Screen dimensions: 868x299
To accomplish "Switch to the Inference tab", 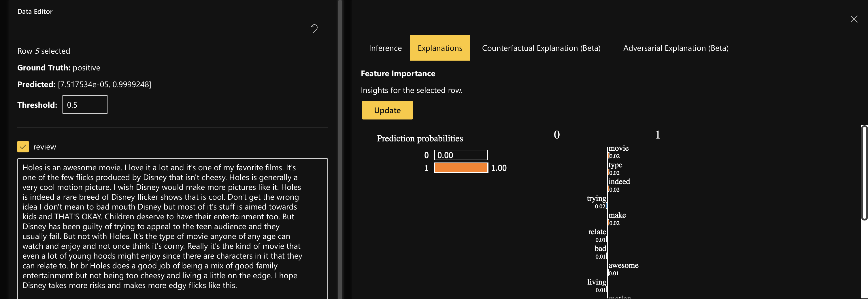I will (385, 48).
